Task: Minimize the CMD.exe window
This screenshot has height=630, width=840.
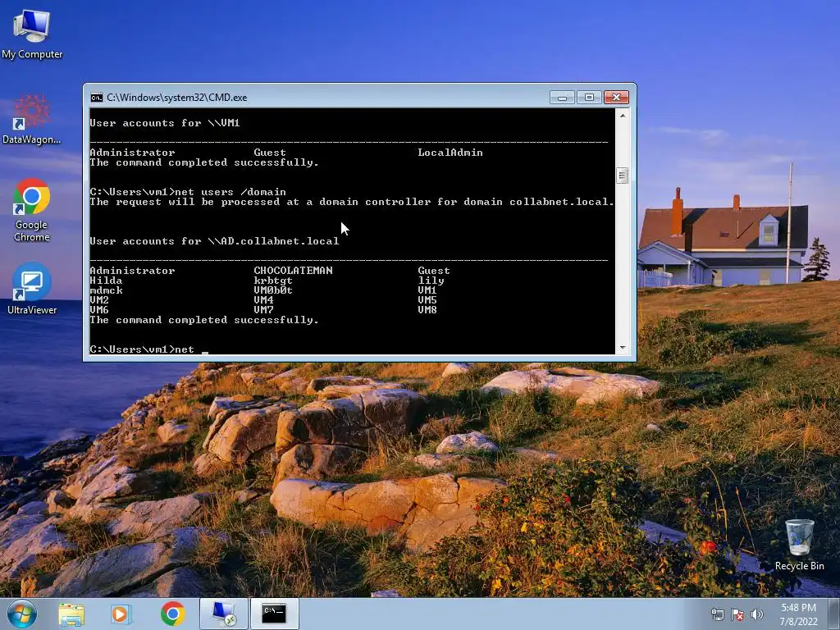Action: [x=562, y=98]
